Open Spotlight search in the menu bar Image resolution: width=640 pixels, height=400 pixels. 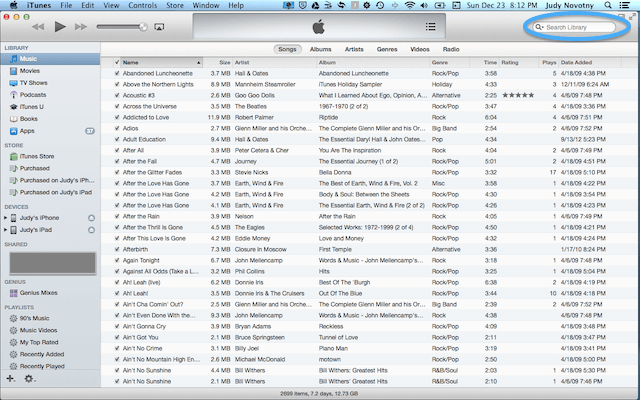coord(608,5)
